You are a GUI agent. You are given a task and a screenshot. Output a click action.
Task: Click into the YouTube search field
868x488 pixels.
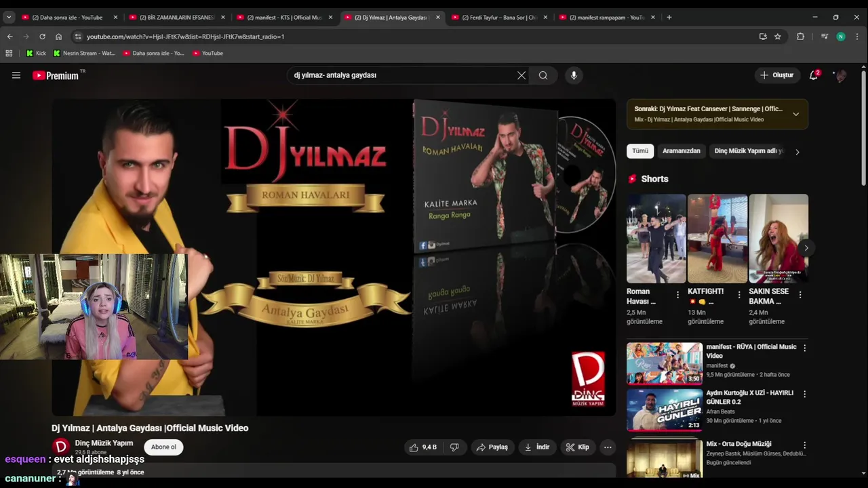click(400, 75)
